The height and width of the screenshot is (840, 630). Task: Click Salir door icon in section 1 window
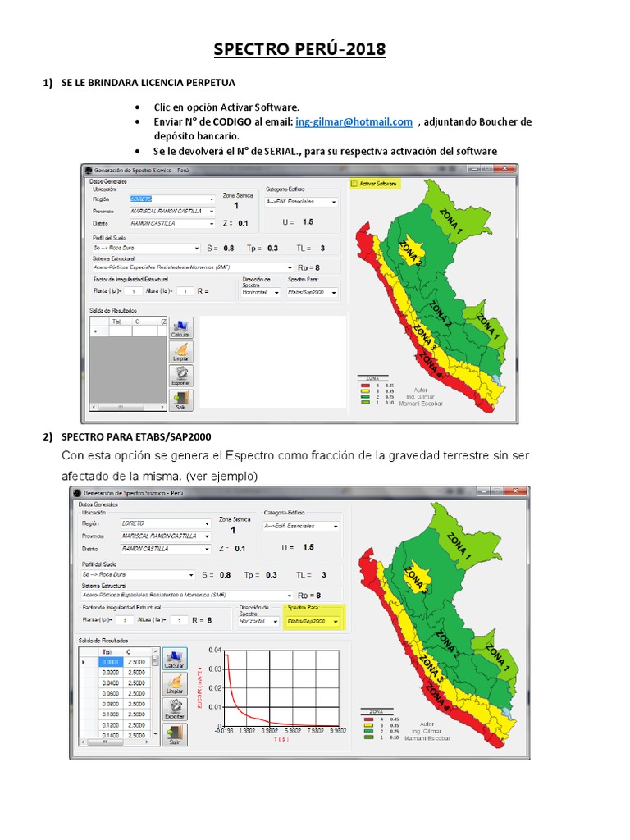pyautogui.click(x=180, y=400)
